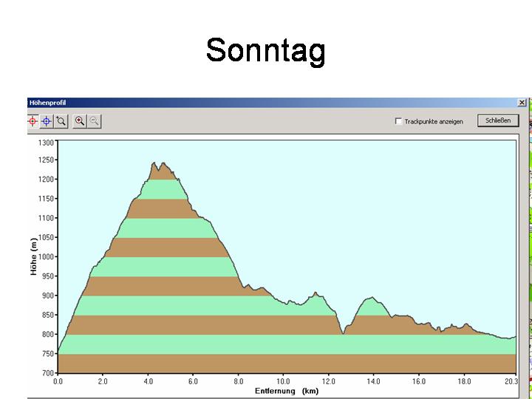
Task: Click the highest peak of the profile
Action: pos(154,163)
